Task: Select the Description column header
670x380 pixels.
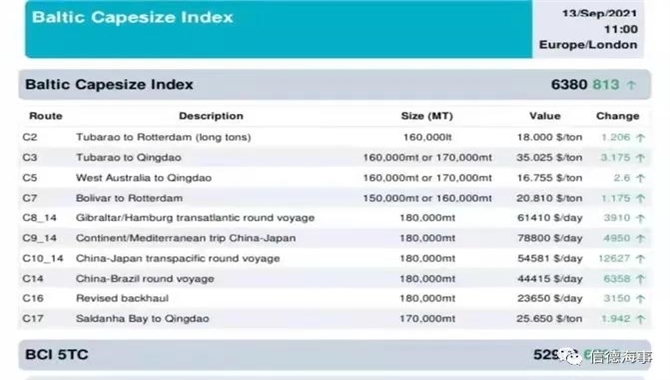Action: point(211,116)
